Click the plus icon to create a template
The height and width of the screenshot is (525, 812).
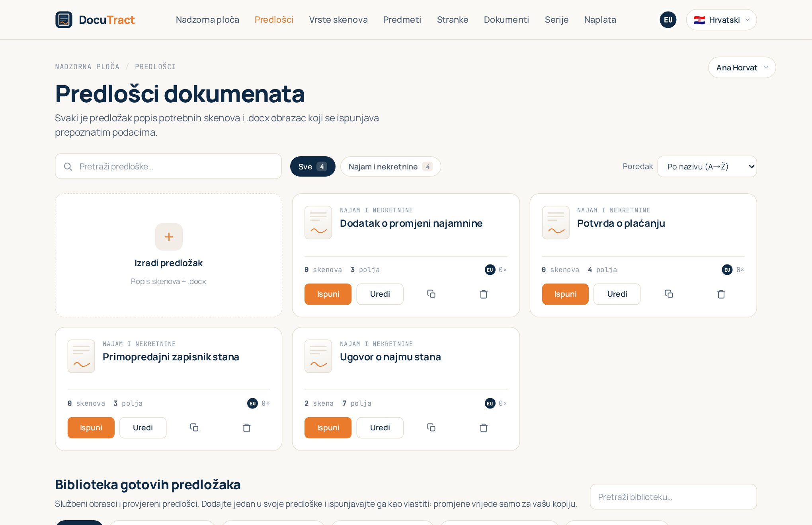tap(169, 237)
